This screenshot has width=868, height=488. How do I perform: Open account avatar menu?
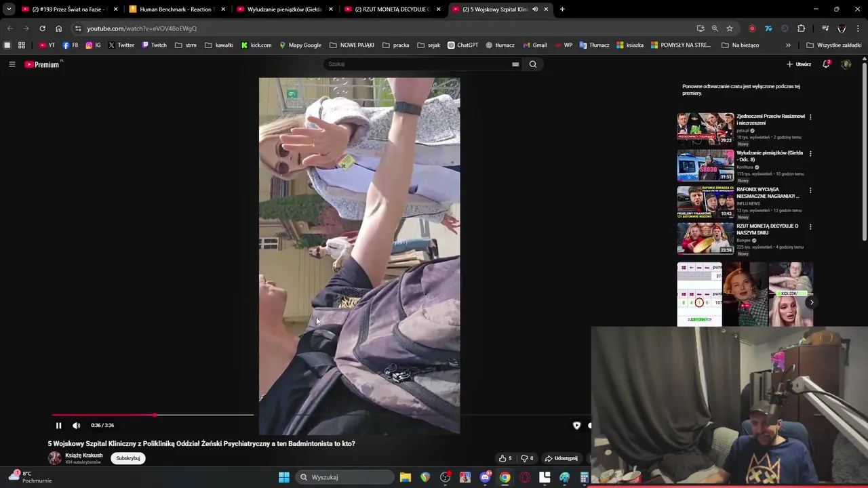point(846,64)
